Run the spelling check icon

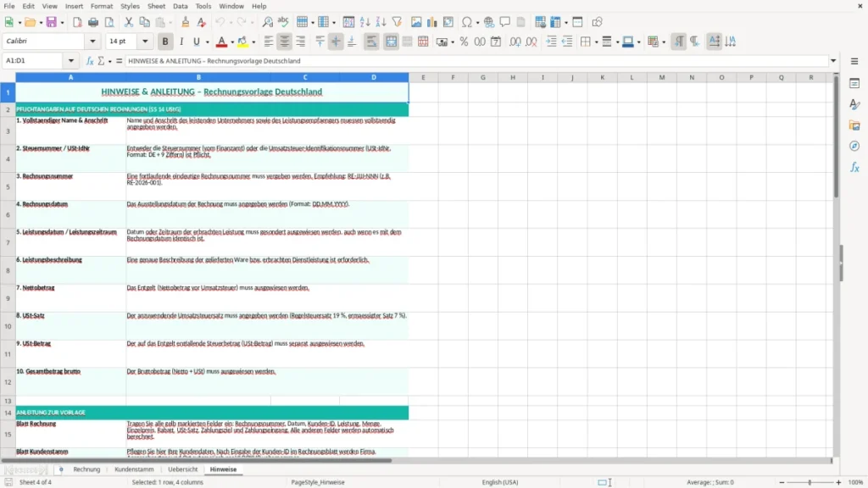coord(283,22)
